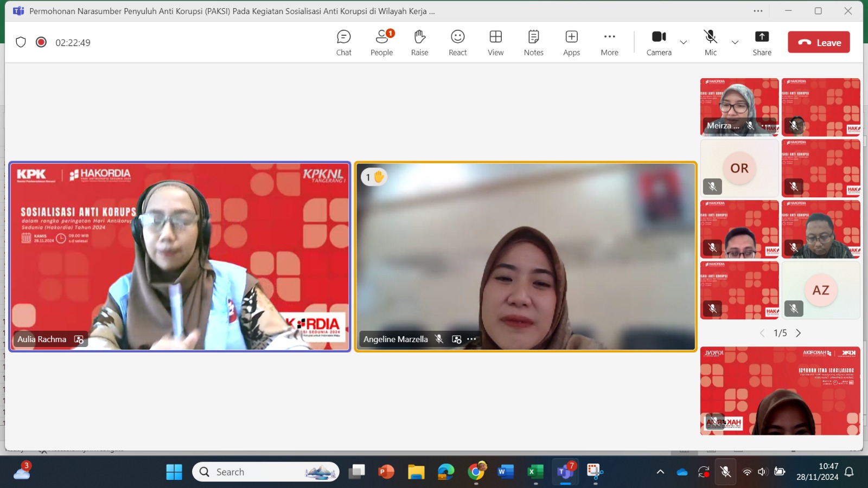
Task: Expand the Camera options dropdown arrow
Action: tap(684, 42)
